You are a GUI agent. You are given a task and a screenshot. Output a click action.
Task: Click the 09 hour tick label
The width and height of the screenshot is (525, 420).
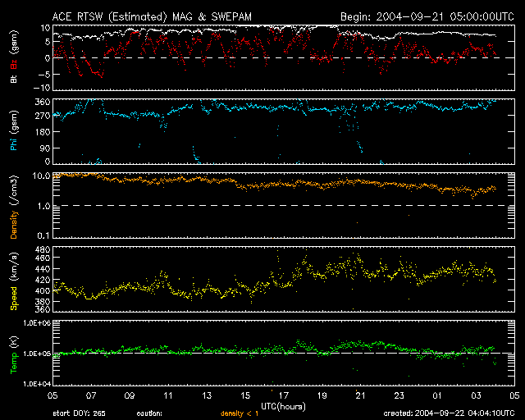tap(129, 395)
